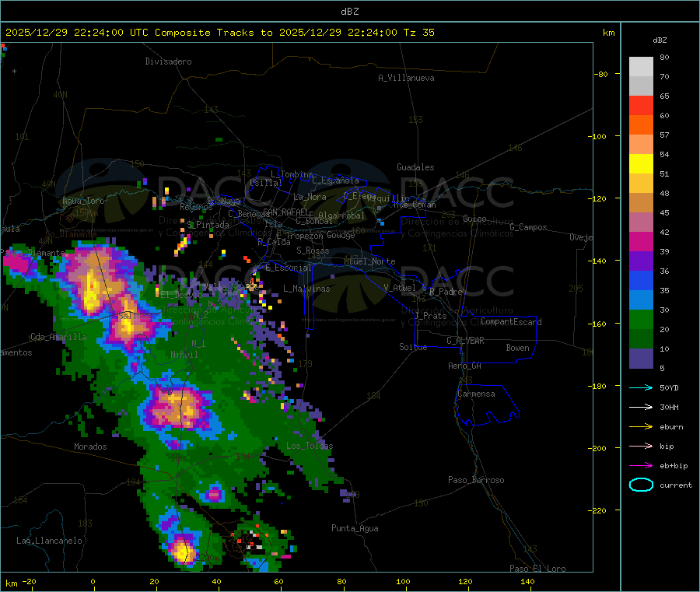Click the 'Paso_Barroso' map label
This screenshot has height=592, width=700.
(476, 480)
